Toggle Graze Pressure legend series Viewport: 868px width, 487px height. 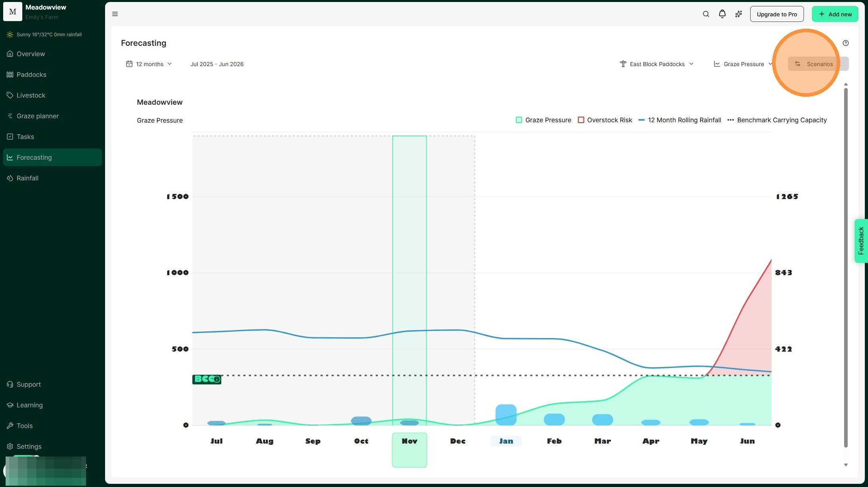coord(543,120)
